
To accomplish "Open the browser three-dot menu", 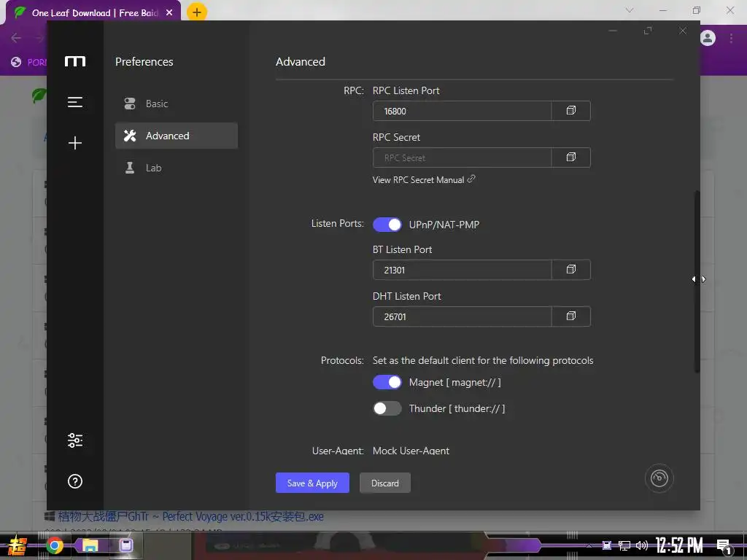I will [x=731, y=38].
